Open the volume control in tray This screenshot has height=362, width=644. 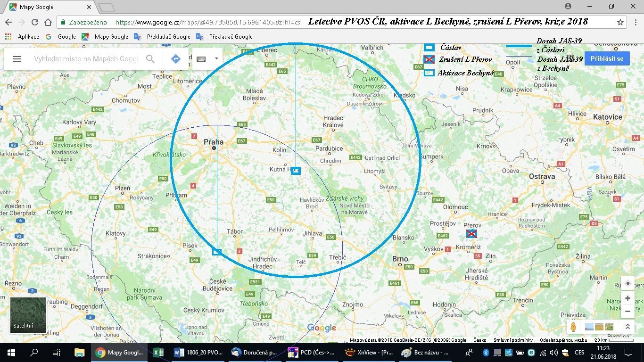tap(553, 352)
